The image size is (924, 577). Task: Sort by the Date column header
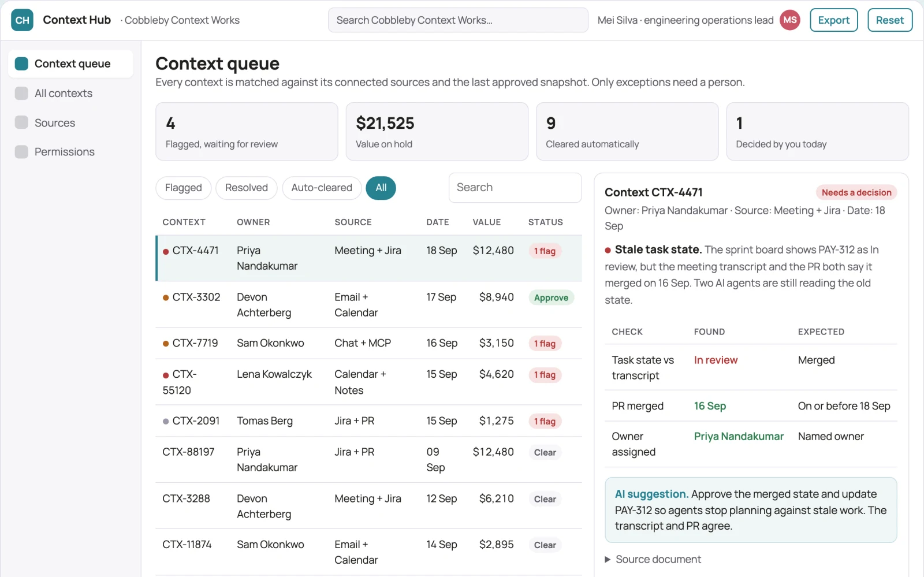pyautogui.click(x=438, y=222)
